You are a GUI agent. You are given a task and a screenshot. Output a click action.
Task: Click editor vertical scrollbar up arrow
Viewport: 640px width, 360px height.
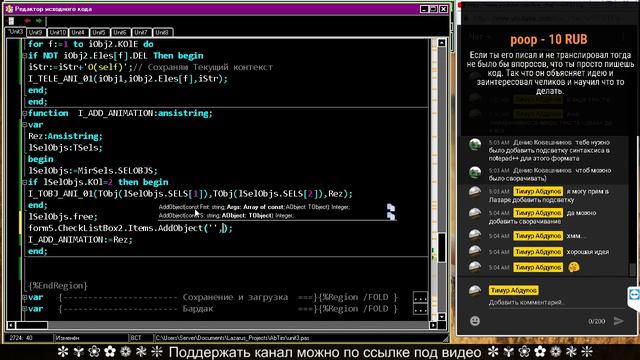pos(442,42)
